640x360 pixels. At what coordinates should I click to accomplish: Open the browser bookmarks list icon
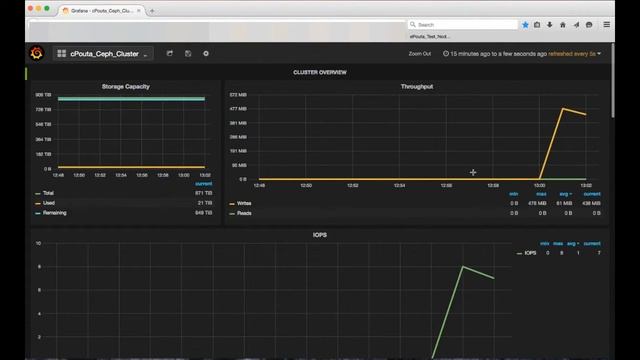537,25
